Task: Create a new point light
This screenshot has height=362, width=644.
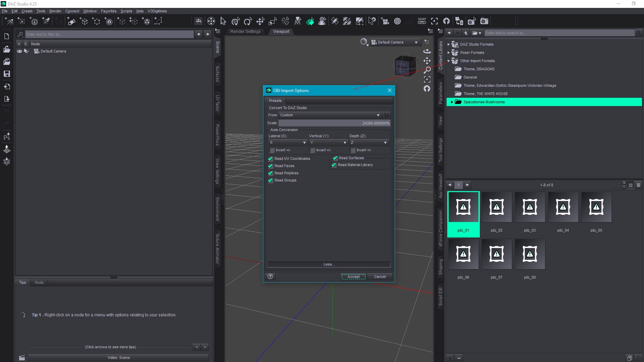Action: (21, 21)
